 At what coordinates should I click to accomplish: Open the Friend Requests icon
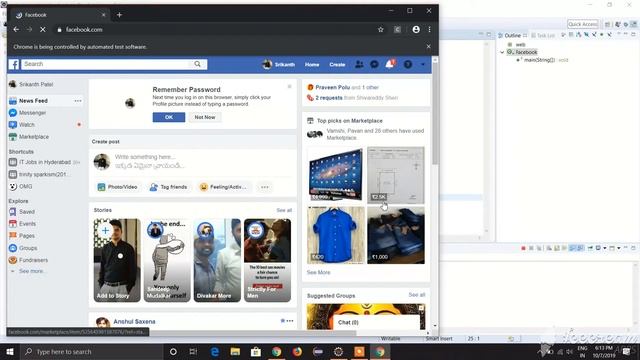(x=359, y=64)
